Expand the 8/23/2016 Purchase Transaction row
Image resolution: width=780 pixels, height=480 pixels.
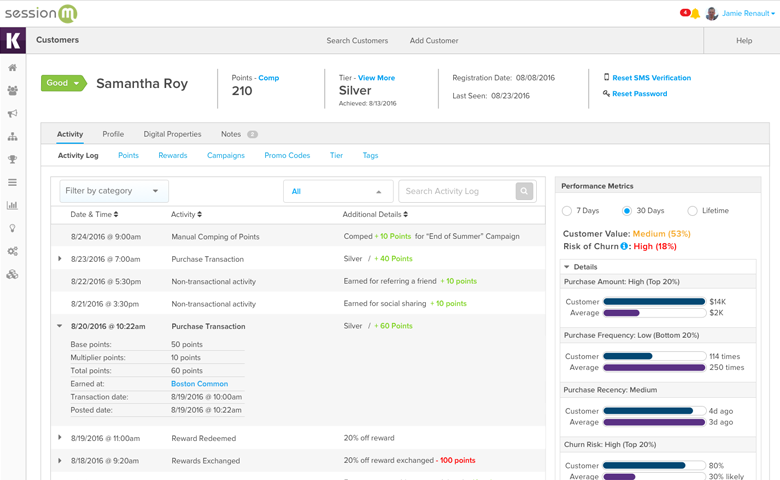[60, 259]
